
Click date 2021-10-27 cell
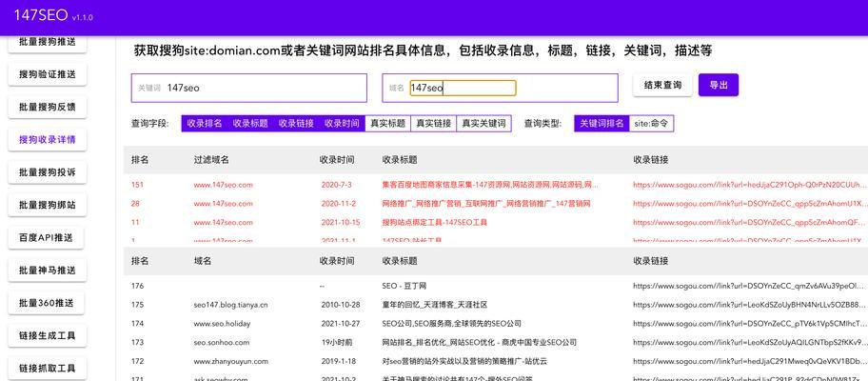click(x=341, y=324)
